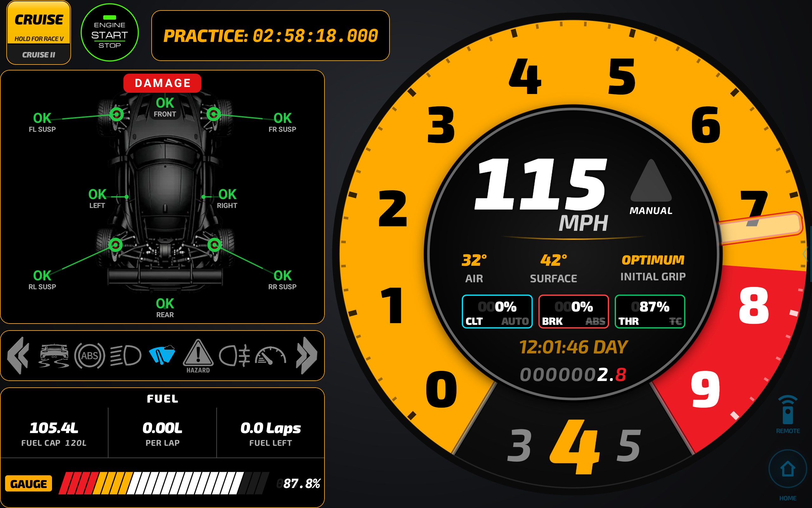This screenshot has height=508, width=812.
Task: Toggle the fog light icon
Action: [x=234, y=356]
